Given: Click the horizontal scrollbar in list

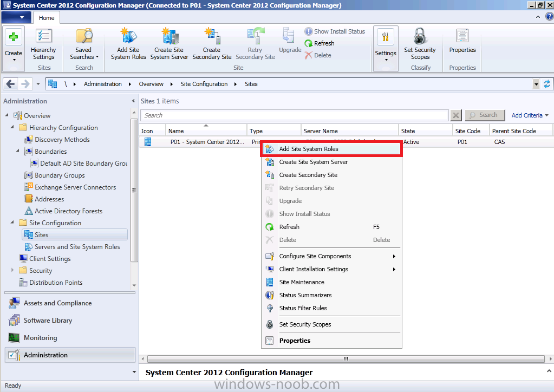Looking at the screenshot, I should [x=346, y=359].
